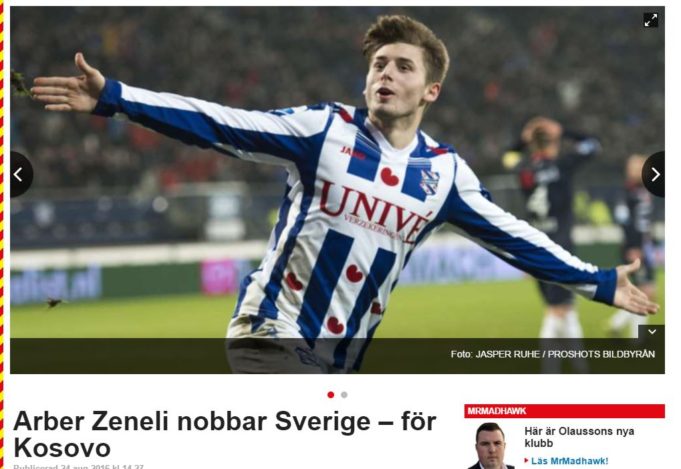
Task: Click the dark caption bar under the photo
Action: pyautogui.click(x=337, y=356)
